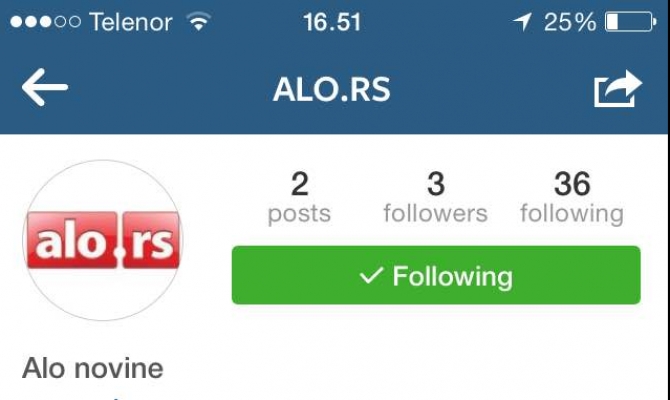Open the 36 following list
The height and width of the screenshot is (400, 670).
[x=572, y=197]
